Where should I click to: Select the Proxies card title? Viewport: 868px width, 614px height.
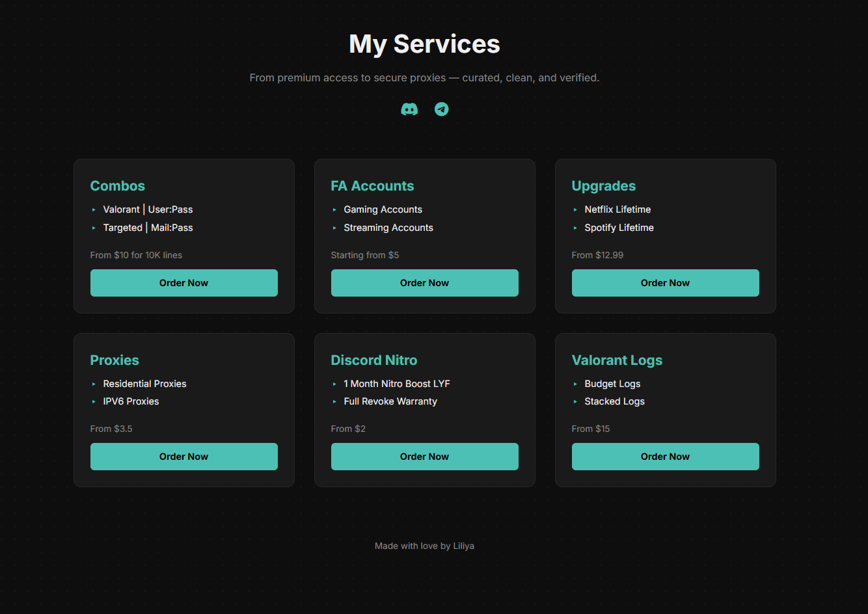coord(115,360)
